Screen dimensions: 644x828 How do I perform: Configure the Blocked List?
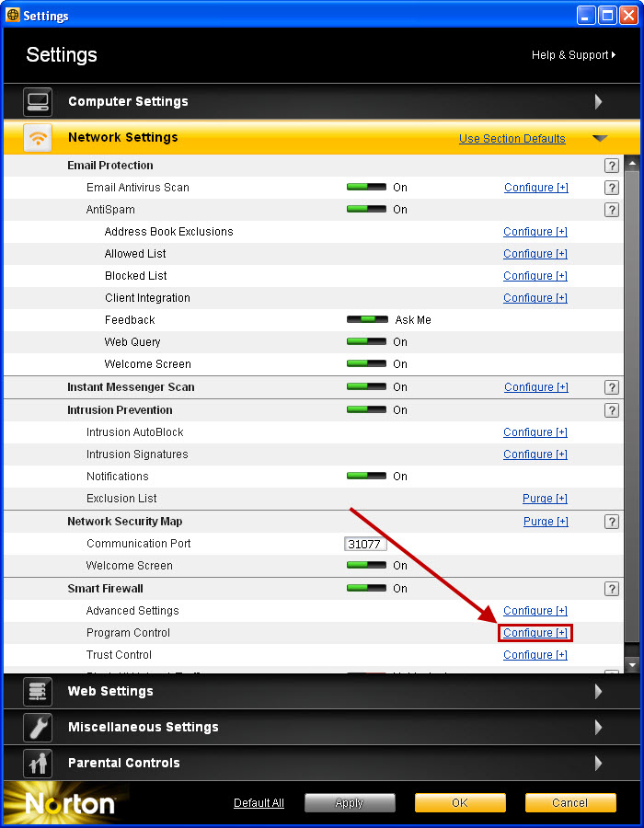535,276
